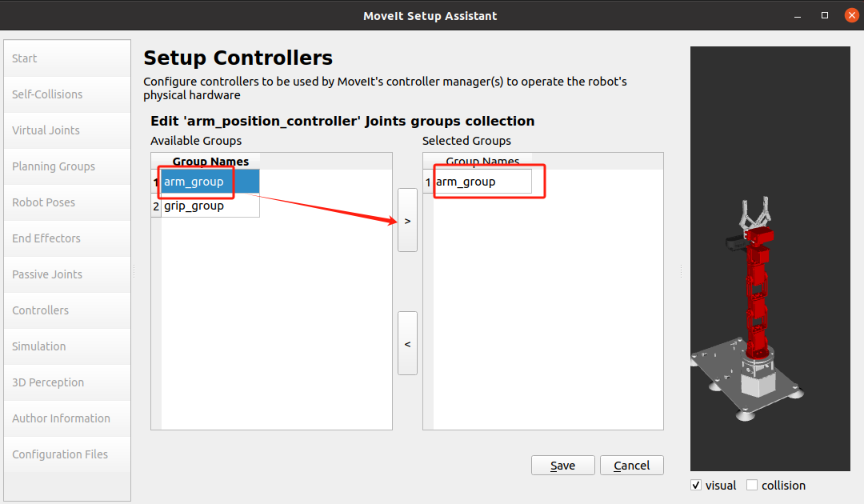Enable the collision checkbox

(x=751, y=485)
